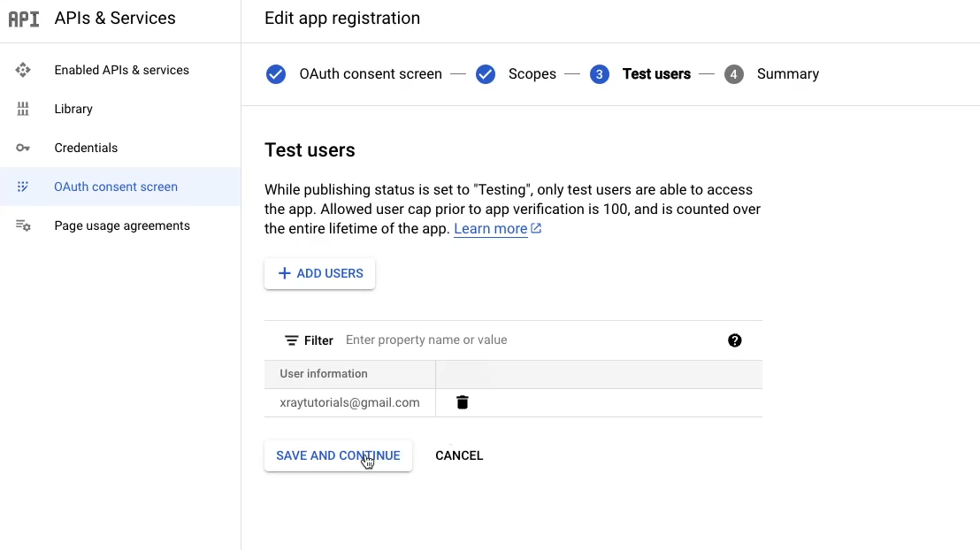Viewport: 980px width, 550px height.
Task: Click the Test users section heading
Action: (310, 150)
